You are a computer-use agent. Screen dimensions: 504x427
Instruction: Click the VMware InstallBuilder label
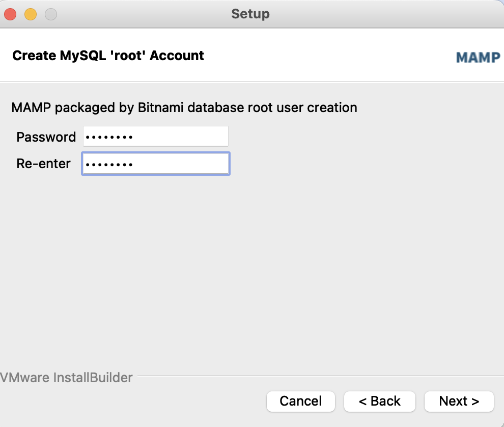66,378
